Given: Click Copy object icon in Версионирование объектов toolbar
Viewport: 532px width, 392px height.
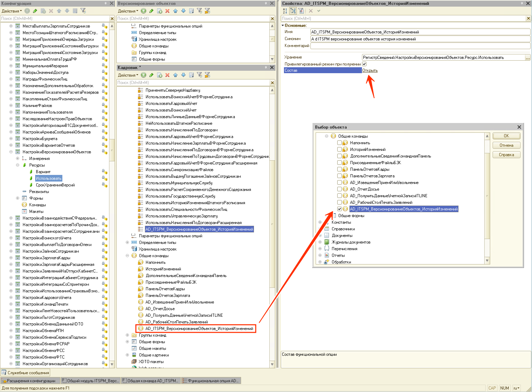Looking at the screenshot, I should 160,11.
